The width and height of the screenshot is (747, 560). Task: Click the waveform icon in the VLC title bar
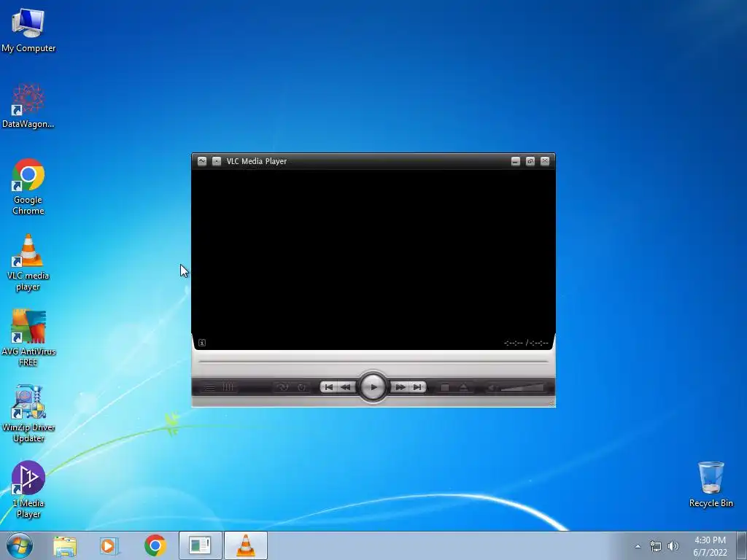pos(202,161)
